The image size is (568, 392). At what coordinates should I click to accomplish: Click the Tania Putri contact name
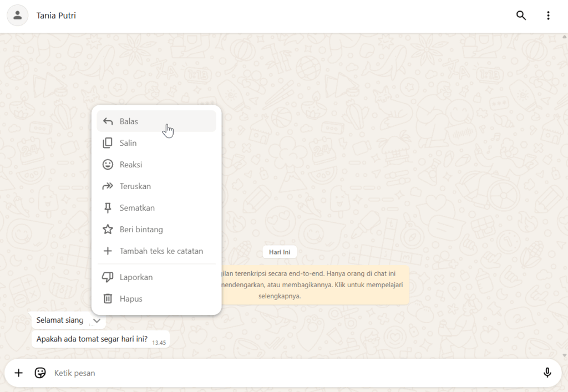click(56, 16)
